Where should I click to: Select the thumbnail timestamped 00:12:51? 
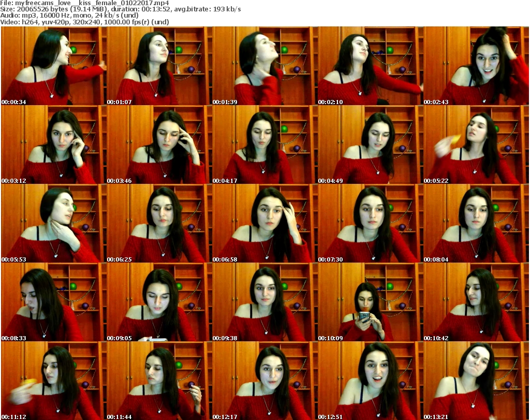coord(371,381)
